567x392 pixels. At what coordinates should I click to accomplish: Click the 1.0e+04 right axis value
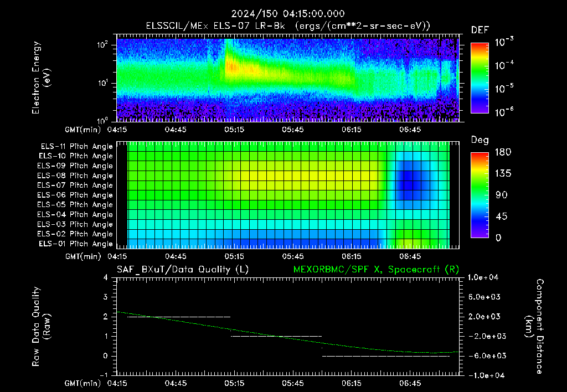click(483, 277)
